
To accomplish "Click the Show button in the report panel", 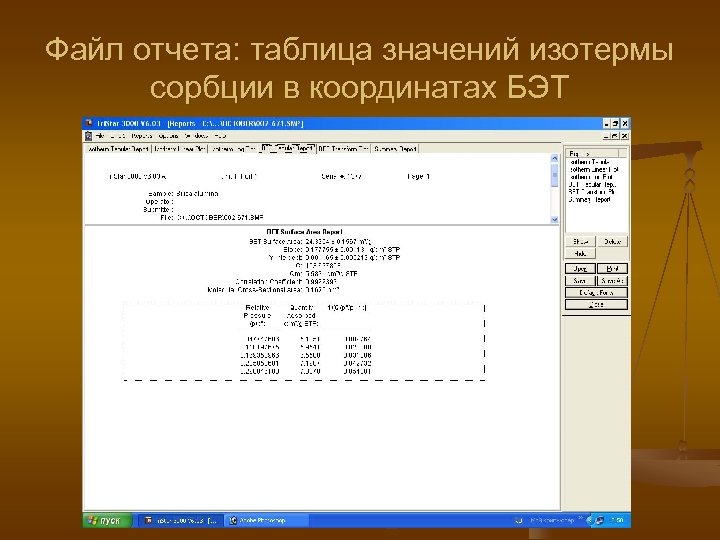I will (x=580, y=242).
